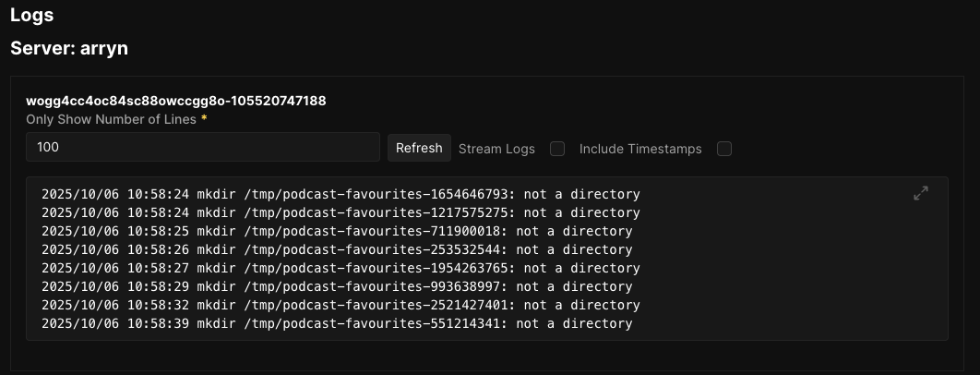
Task: Click log line for podcast-favourites-1217575275
Action: click(341, 213)
